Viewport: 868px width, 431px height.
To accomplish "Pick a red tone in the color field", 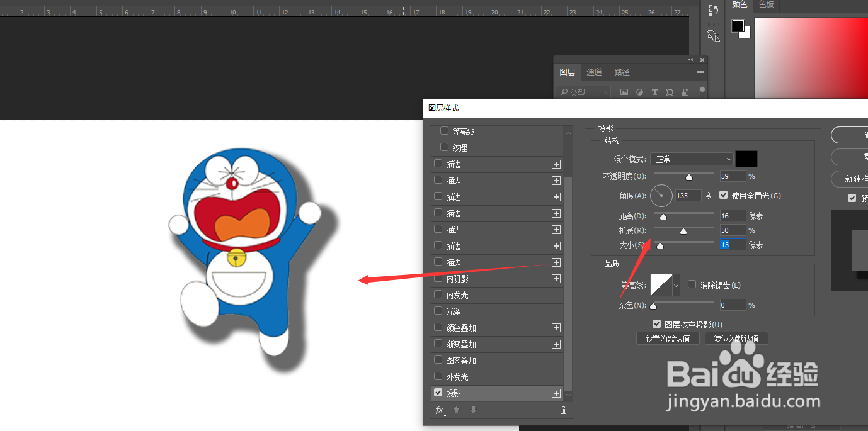I will pyautogui.click(x=811, y=58).
